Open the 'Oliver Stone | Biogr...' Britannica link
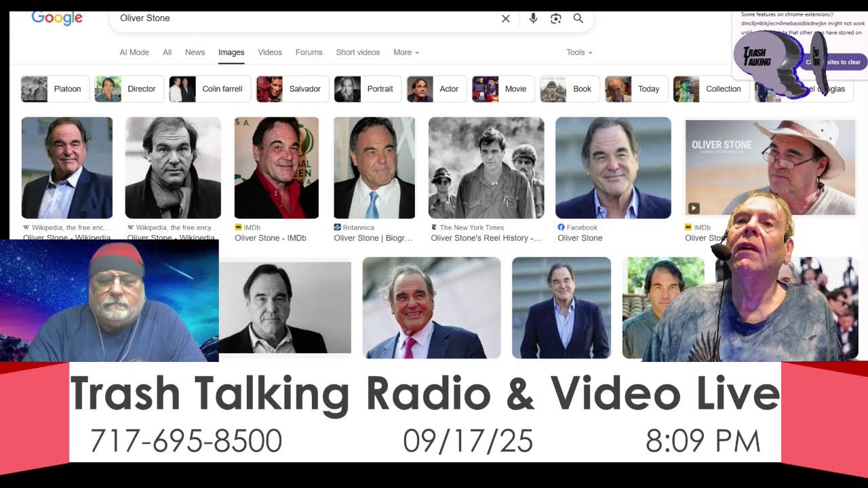This screenshot has height=488, width=868. 374,238
